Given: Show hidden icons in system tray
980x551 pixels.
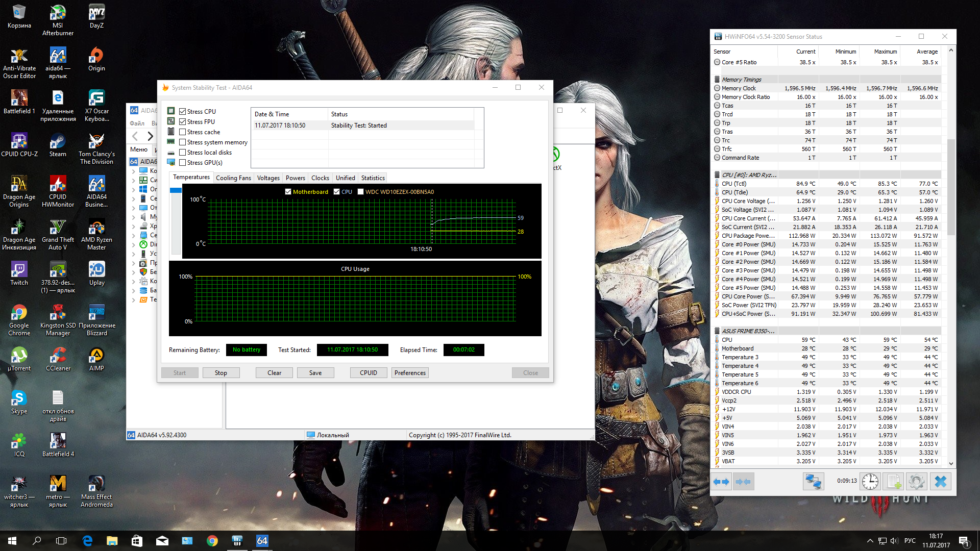Looking at the screenshot, I should pyautogui.click(x=870, y=541).
